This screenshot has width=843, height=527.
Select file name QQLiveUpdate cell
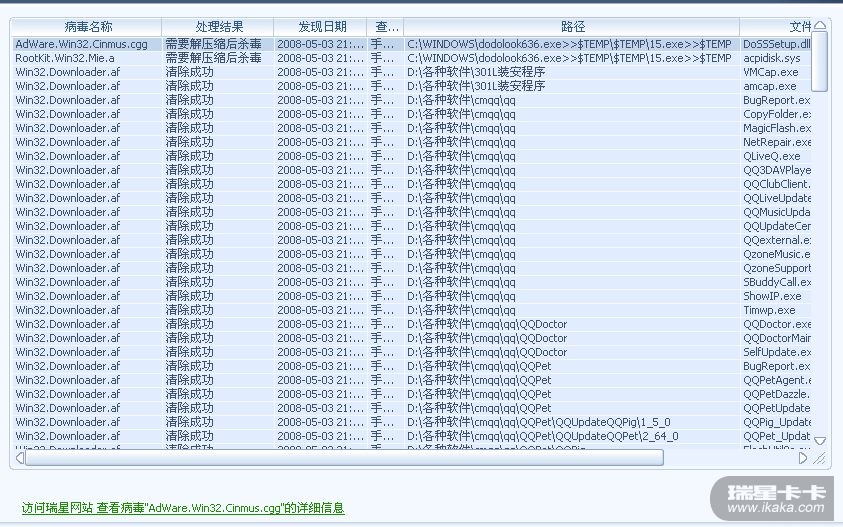click(776, 198)
